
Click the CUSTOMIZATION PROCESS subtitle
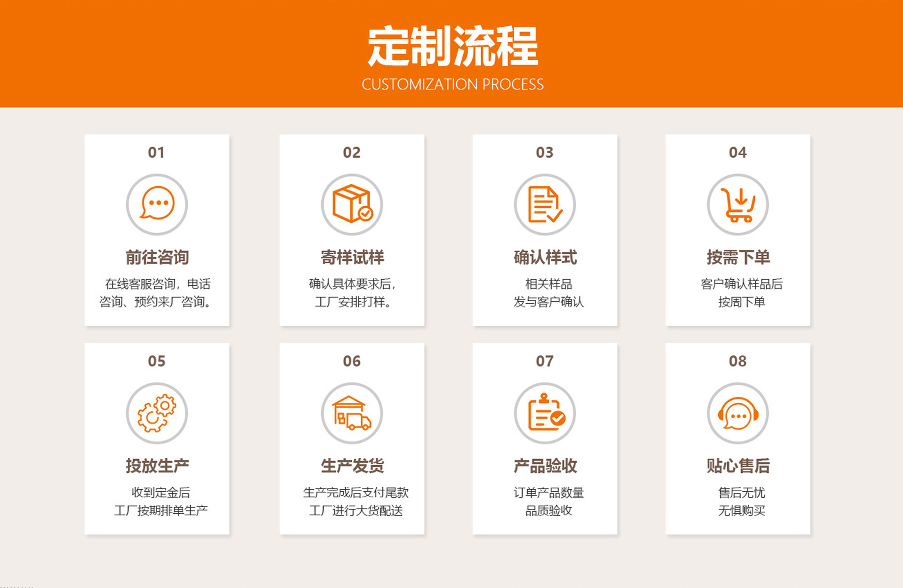coord(452,84)
